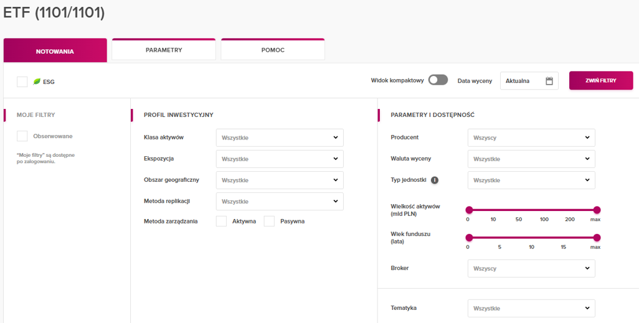The height and width of the screenshot is (323, 644).
Task: Check the Pasywna checkbox
Action: [269, 221]
